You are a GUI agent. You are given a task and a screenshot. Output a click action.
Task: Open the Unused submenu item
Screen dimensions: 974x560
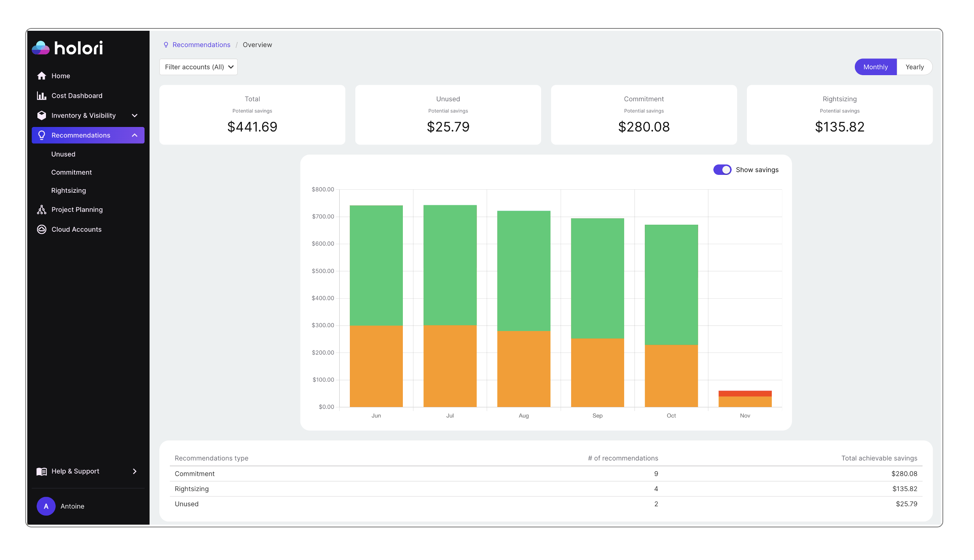pyautogui.click(x=64, y=154)
